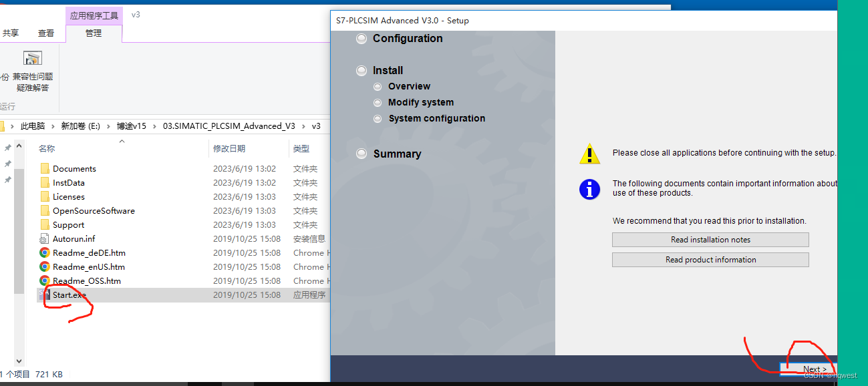Sort files by 类型 column header
Screen dimensions: 868x386
coord(301,148)
